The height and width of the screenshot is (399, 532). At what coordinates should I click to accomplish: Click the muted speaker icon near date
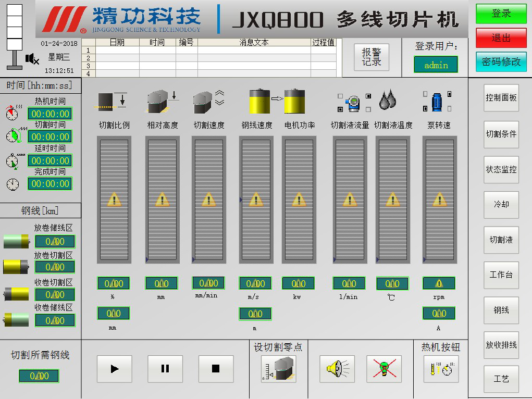coord(32,59)
